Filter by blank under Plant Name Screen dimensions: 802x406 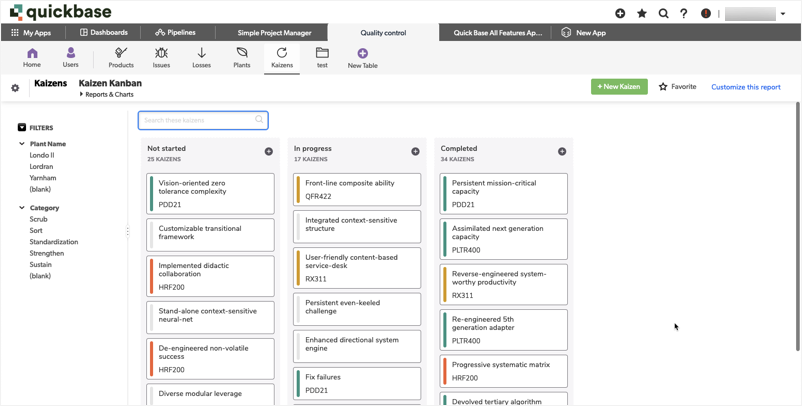[40, 189]
